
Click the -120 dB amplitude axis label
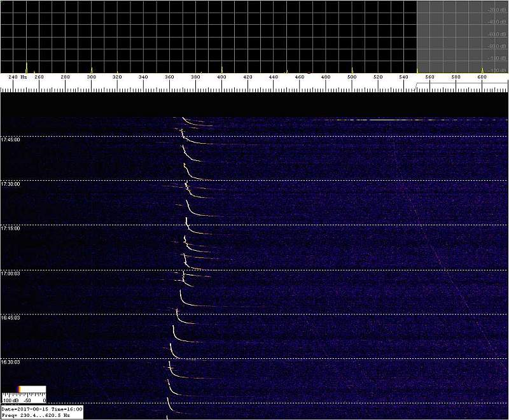tap(496, 70)
